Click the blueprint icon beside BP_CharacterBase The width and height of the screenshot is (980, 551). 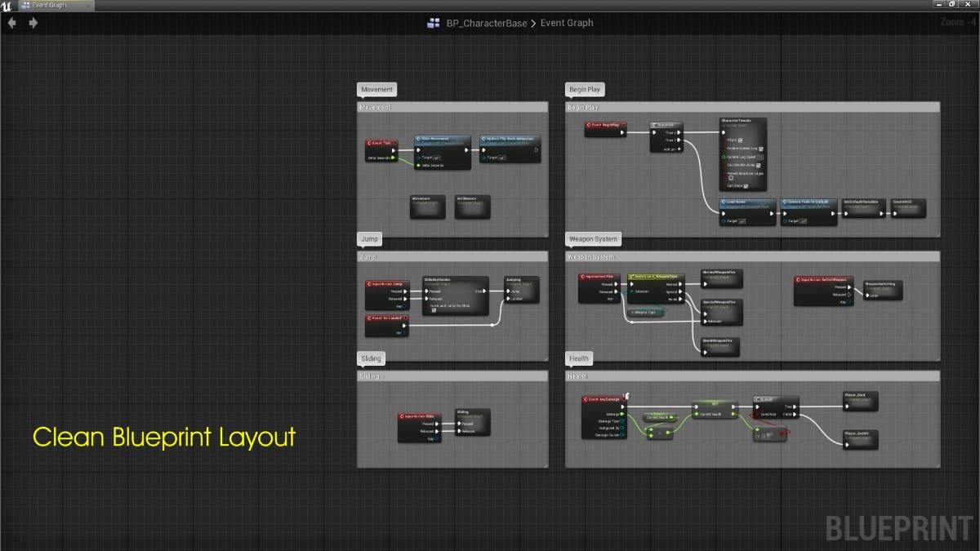pos(434,23)
